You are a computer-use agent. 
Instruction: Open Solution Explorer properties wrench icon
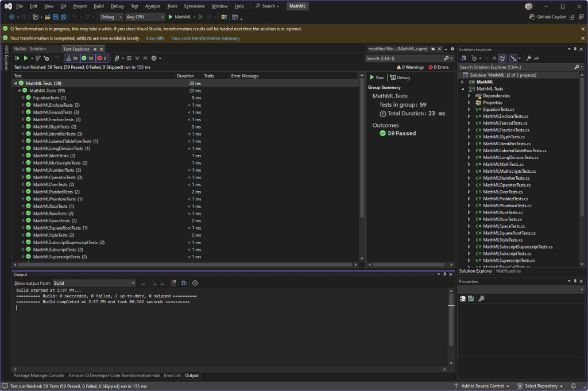click(x=529, y=58)
